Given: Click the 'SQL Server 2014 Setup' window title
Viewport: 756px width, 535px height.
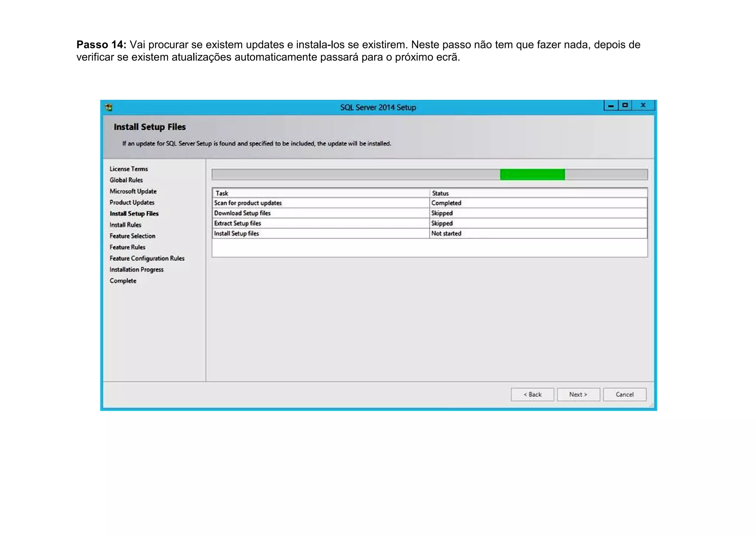Looking at the screenshot, I should pos(378,108).
